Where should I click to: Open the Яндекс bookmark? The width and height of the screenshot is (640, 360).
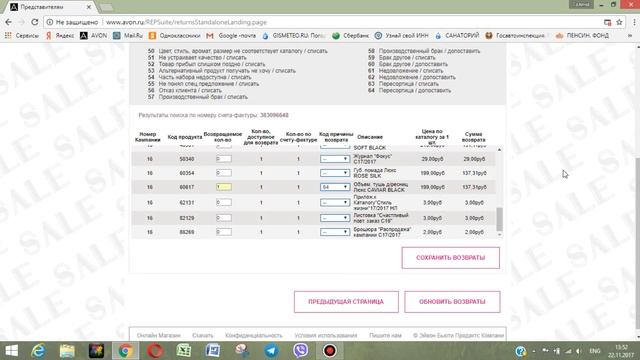(60, 36)
